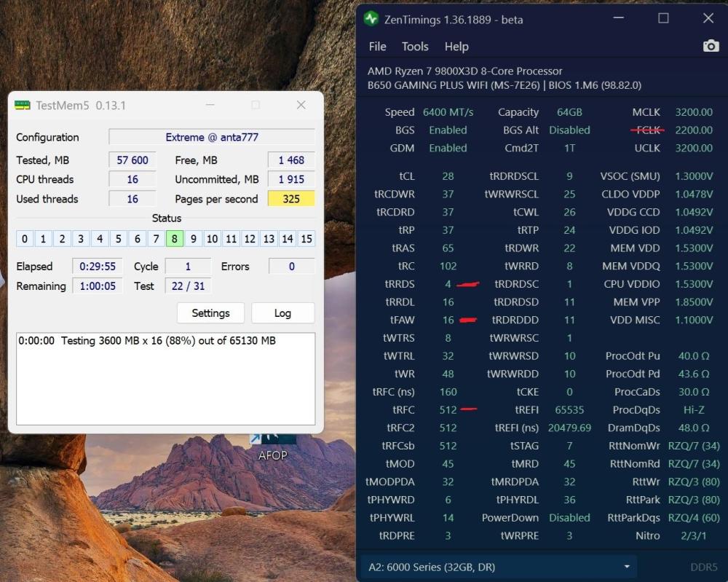Screen dimensions: 728x582
Task: Click the Settings button in TestMem5
Action: [210, 313]
